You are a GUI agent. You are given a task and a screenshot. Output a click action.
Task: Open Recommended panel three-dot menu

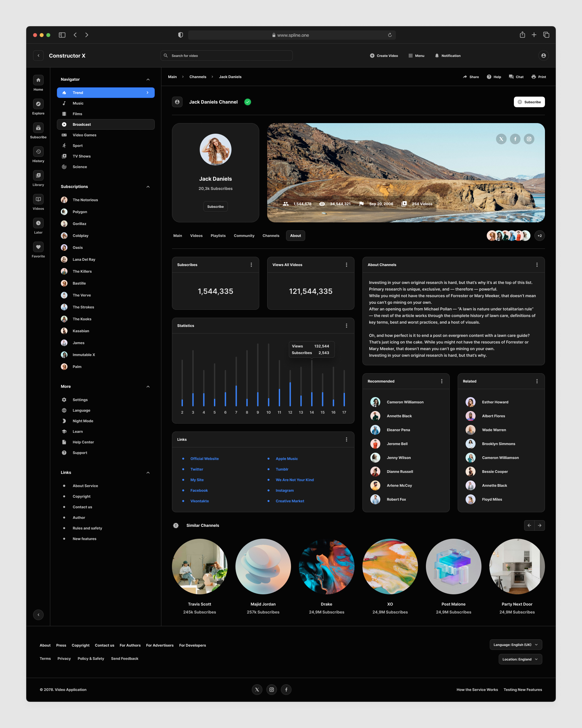click(442, 381)
